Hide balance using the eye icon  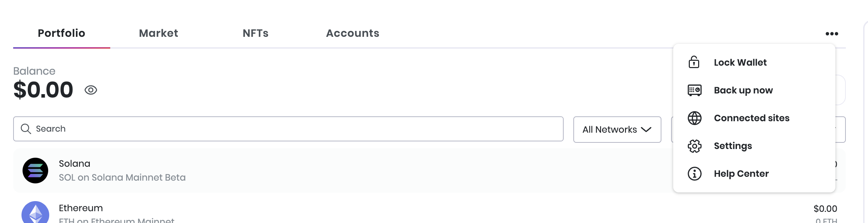point(91,90)
